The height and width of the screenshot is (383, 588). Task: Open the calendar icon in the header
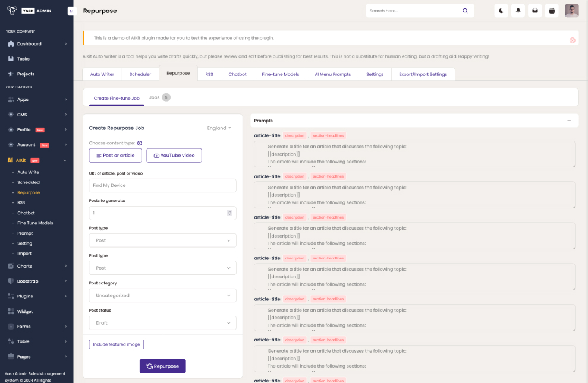(x=552, y=11)
